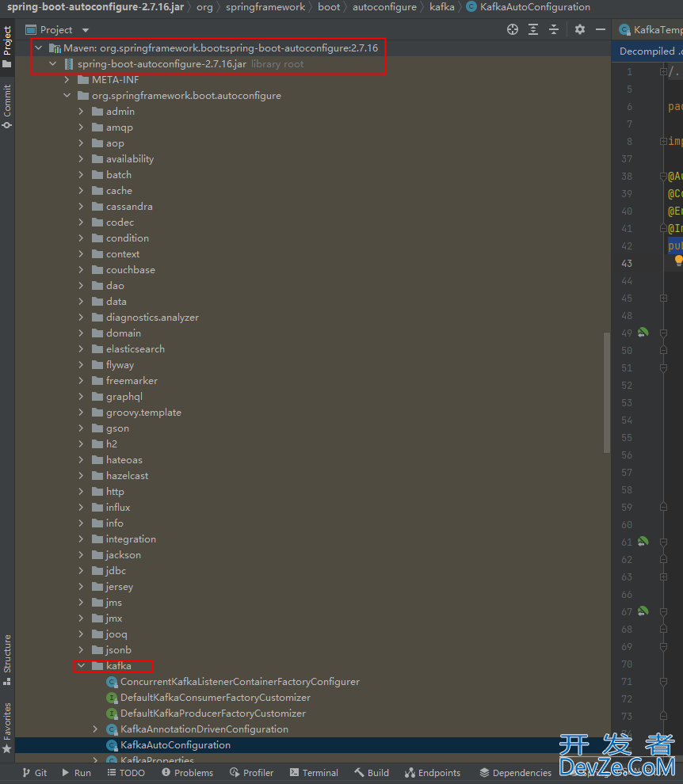Open the Profiler tool window
This screenshot has width=683, height=784.
pyautogui.click(x=252, y=772)
